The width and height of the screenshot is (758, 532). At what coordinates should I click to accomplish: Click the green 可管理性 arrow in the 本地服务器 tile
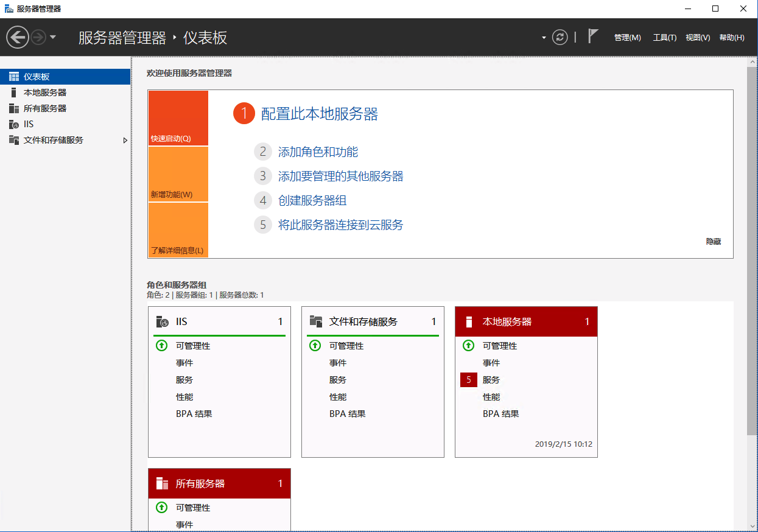(468, 346)
